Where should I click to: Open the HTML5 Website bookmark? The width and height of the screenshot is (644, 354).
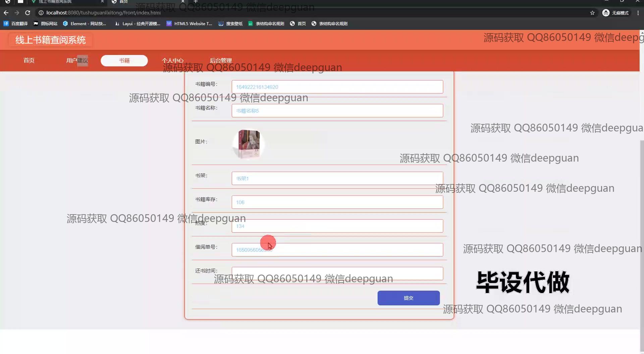[189, 23]
